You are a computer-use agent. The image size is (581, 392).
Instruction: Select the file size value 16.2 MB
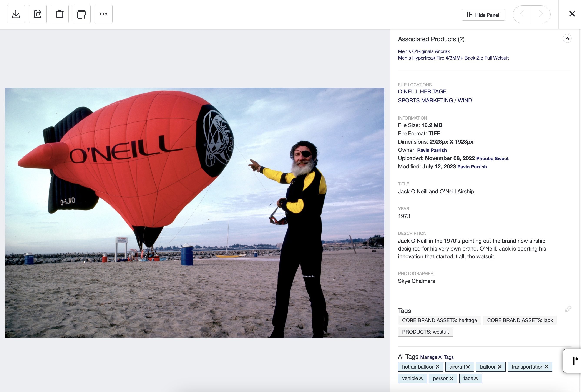point(432,125)
